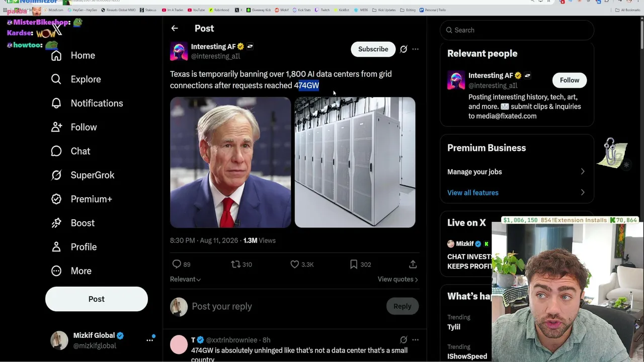This screenshot has height=362, width=644.
Task: Open @interesting_aIl handle on the post
Action: pyautogui.click(x=215, y=56)
